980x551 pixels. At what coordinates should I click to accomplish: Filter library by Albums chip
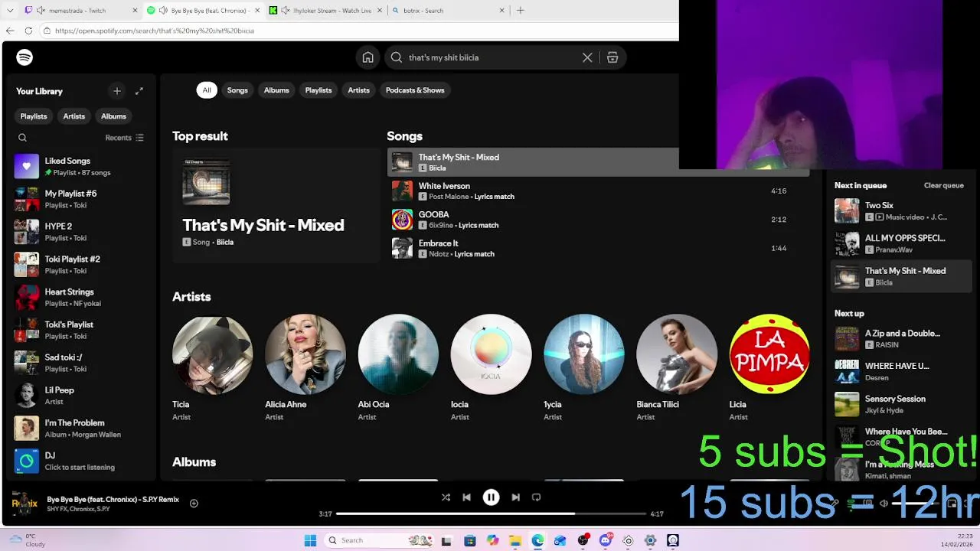tap(113, 116)
